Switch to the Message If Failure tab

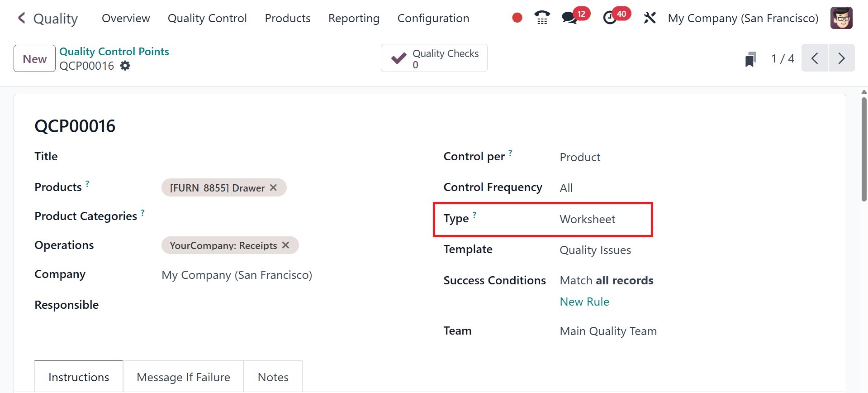pos(183,377)
